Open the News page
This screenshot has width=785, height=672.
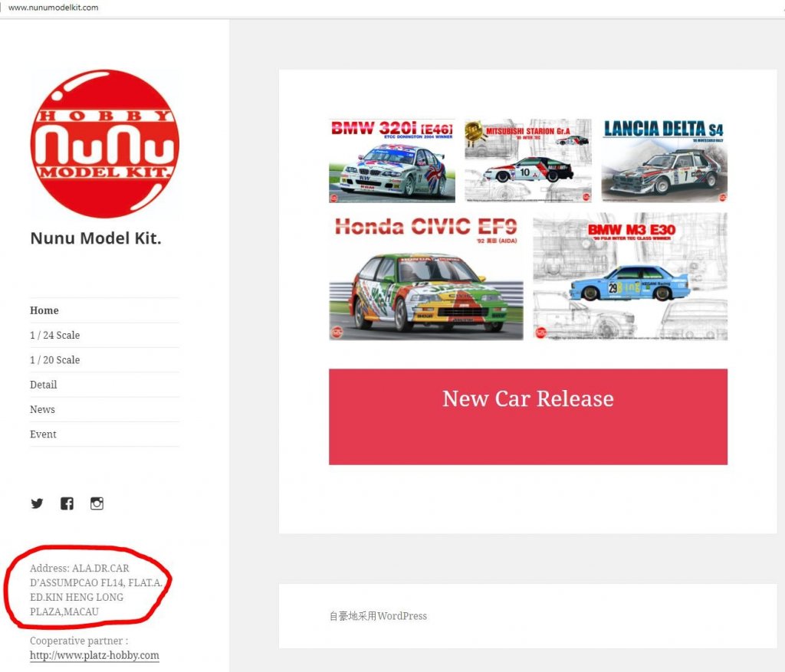tap(42, 409)
